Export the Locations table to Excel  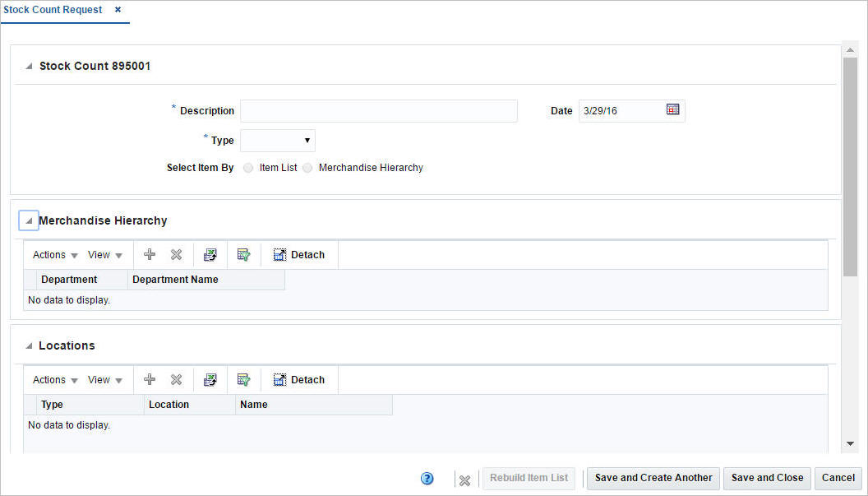coord(210,379)
